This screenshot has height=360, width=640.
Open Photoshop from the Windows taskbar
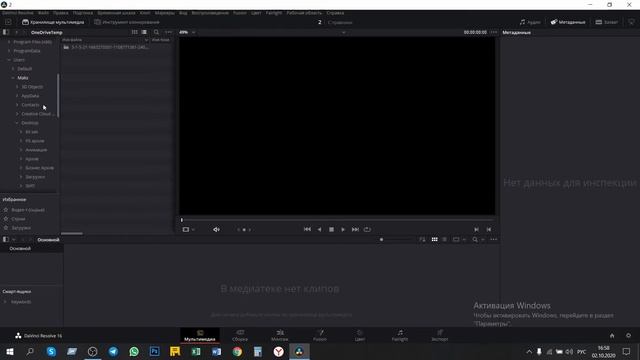point(155,351)
